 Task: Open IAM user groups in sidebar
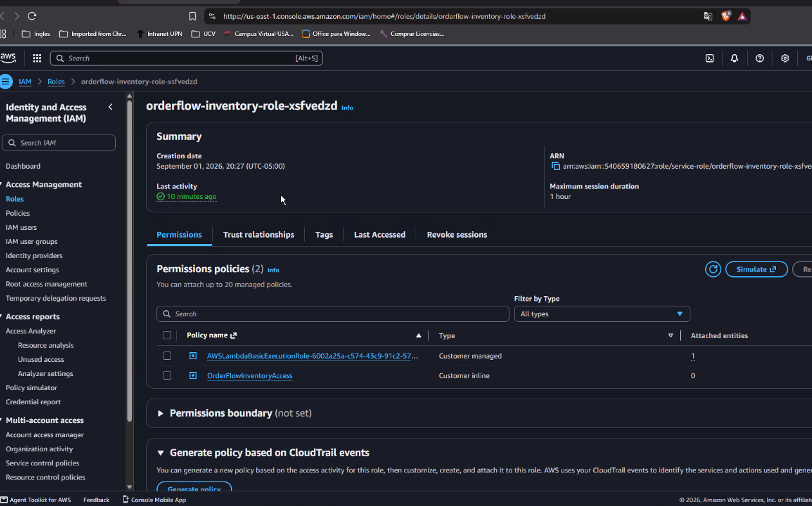(32, 241)
